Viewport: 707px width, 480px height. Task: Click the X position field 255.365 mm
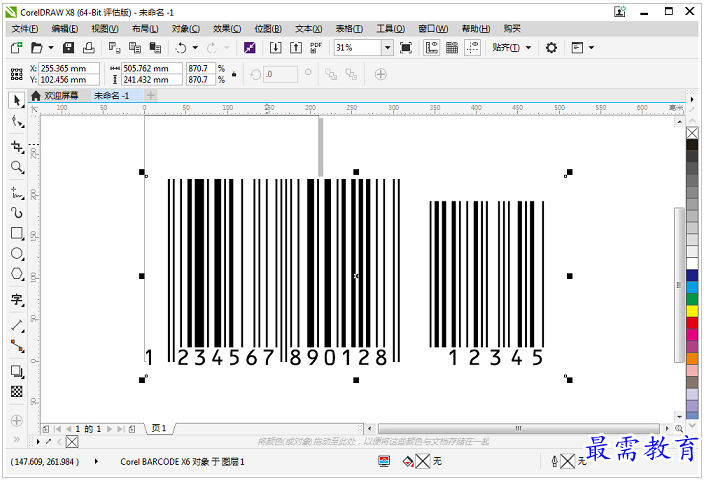point(69,69)
